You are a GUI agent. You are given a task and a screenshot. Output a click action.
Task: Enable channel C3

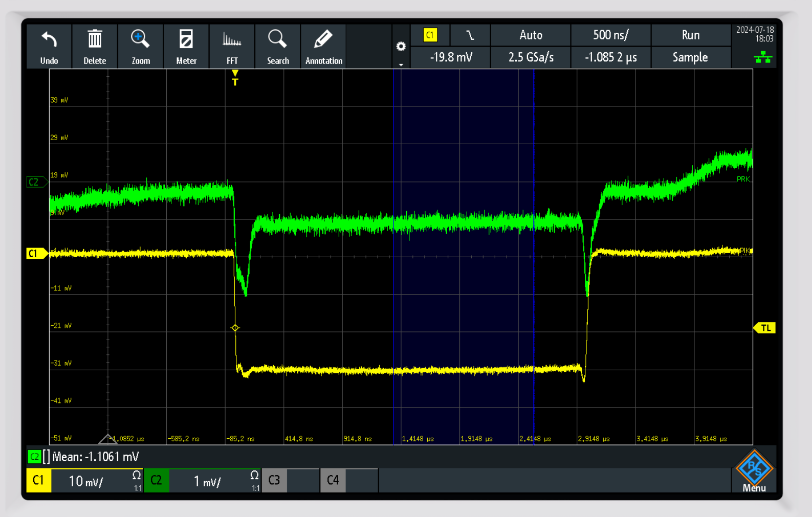[274, 481]
